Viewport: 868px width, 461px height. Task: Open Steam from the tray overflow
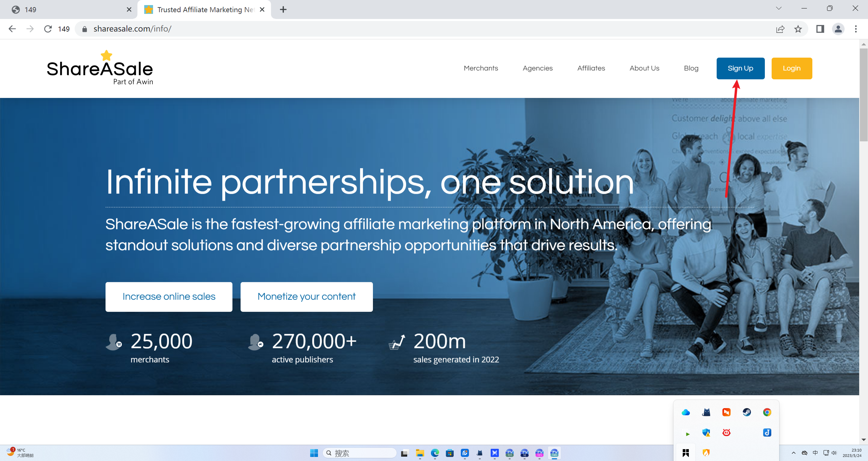point(747,412)
